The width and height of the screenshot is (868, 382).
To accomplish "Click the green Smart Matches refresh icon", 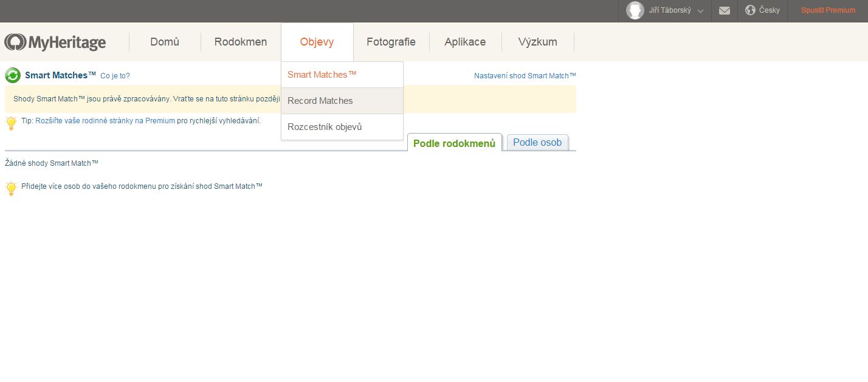I will 13,75.
